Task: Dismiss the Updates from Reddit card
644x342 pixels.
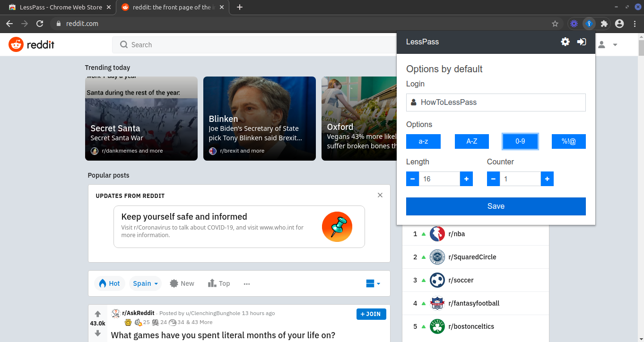Action: point(380,195)
